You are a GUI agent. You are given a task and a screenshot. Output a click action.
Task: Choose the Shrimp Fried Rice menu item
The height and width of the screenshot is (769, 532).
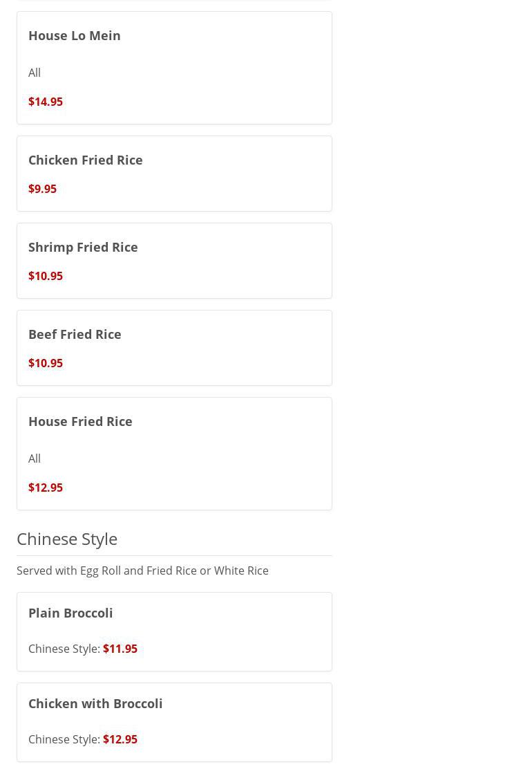click(x=83, y=247)
